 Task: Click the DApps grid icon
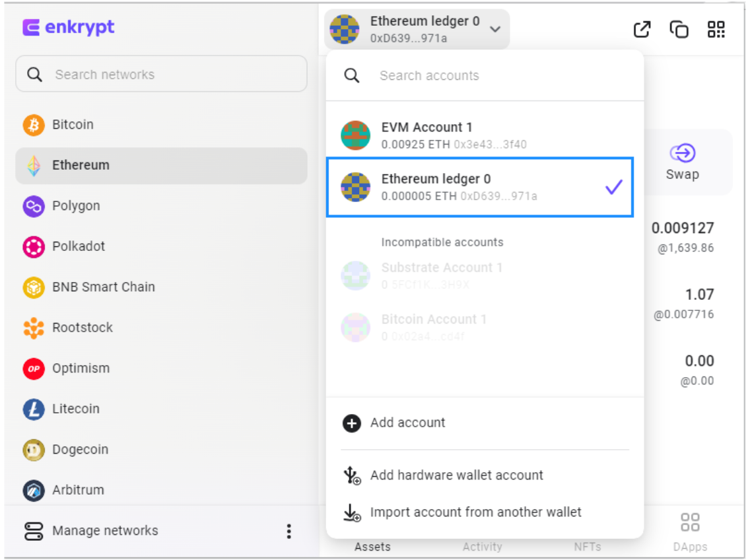click(x=690, y=522)
